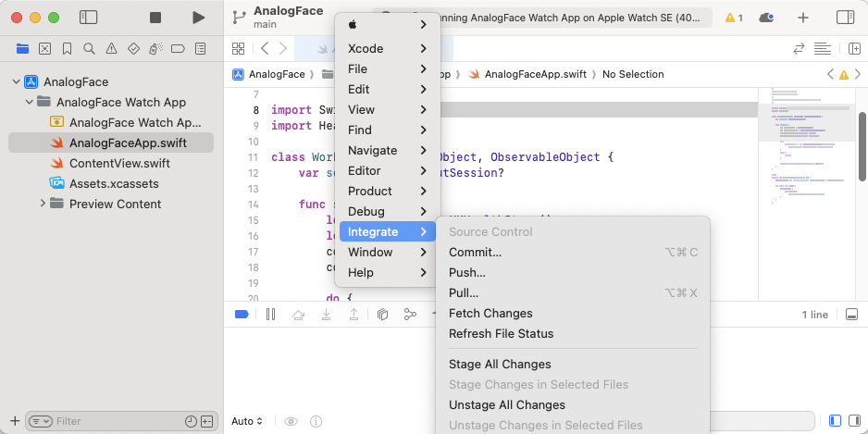This screenshot has width=868, height=434.
Task: Show the Report navigator
Action: coord(201,49)
